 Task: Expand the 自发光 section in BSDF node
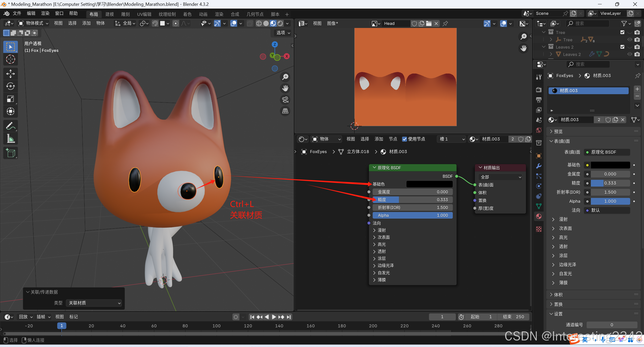pyautogui.click(x=383, y=273)
